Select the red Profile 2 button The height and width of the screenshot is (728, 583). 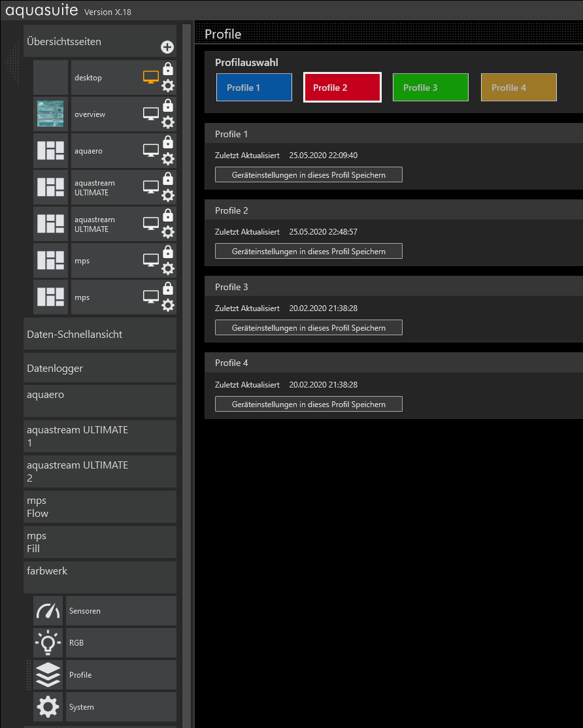click(x=342, y=88)
